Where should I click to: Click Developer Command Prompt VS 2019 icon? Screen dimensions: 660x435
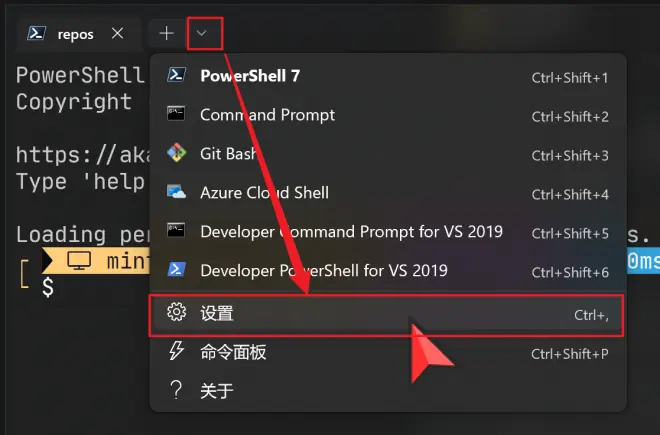pyautogui.click(x=176, y=230)
